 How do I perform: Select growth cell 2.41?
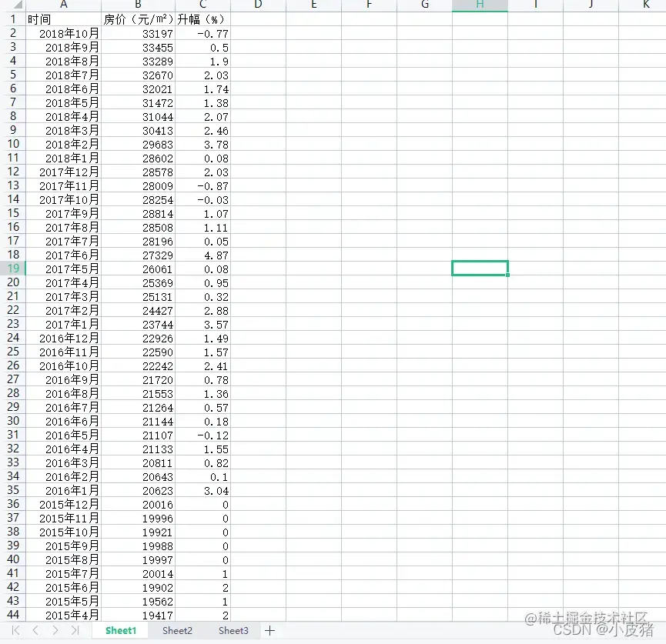(202, 365)
